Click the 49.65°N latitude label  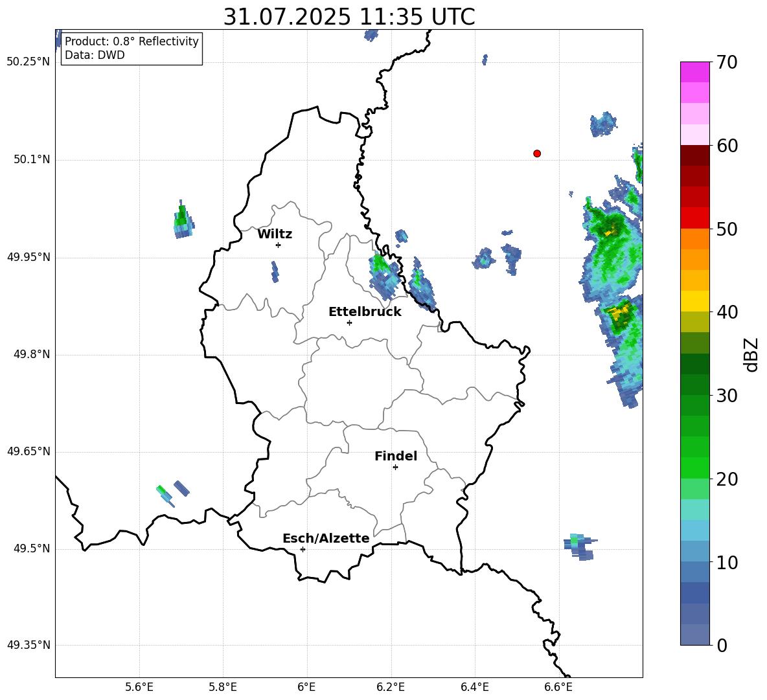(29, 452)
